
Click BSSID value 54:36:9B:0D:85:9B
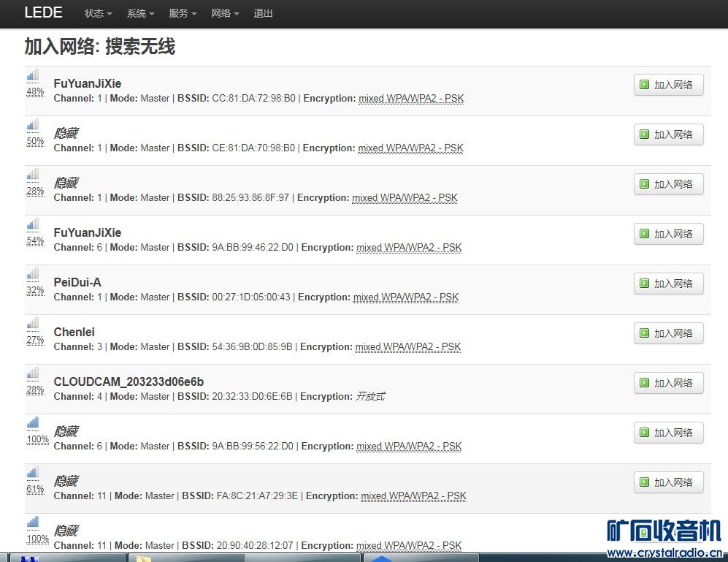pos(252,347)
